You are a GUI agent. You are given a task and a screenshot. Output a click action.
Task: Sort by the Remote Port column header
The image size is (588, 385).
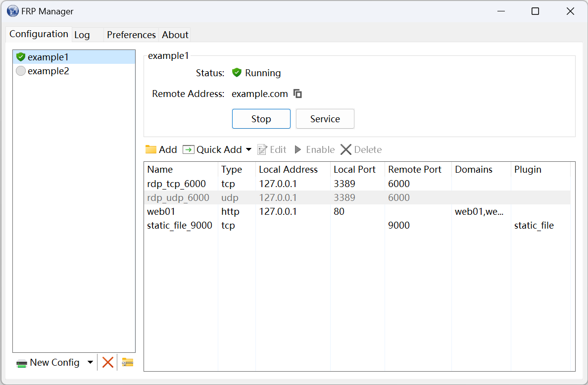coord(415,169)
